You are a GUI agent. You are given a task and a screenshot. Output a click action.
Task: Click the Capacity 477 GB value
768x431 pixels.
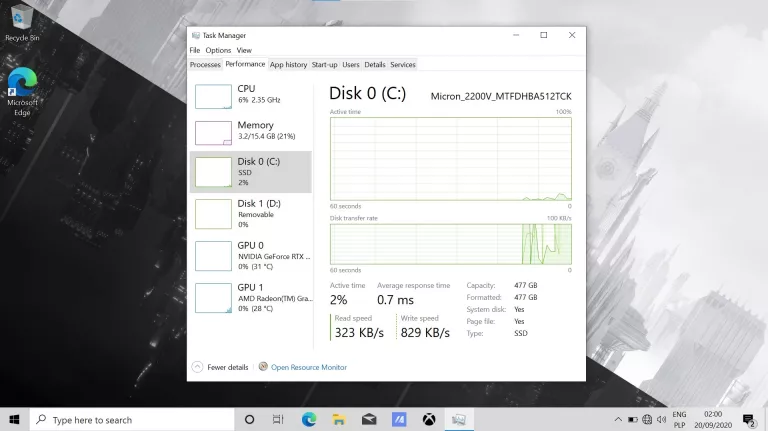tap(526, 285)
